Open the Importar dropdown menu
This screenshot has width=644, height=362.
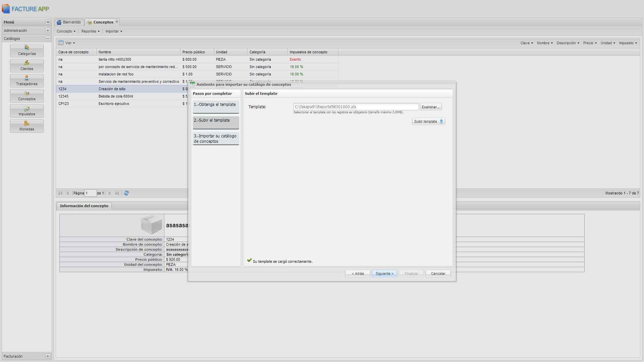[x=114, y=31]
